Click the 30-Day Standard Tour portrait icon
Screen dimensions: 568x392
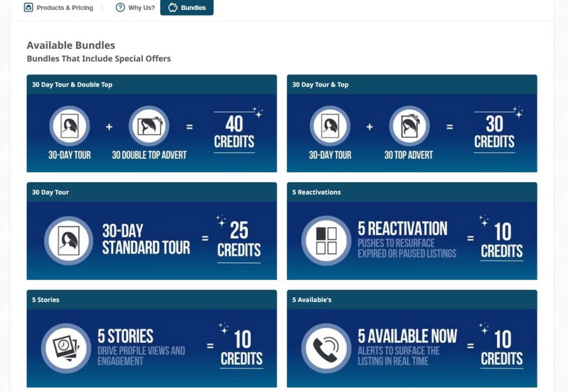click(x=69, y=241)
